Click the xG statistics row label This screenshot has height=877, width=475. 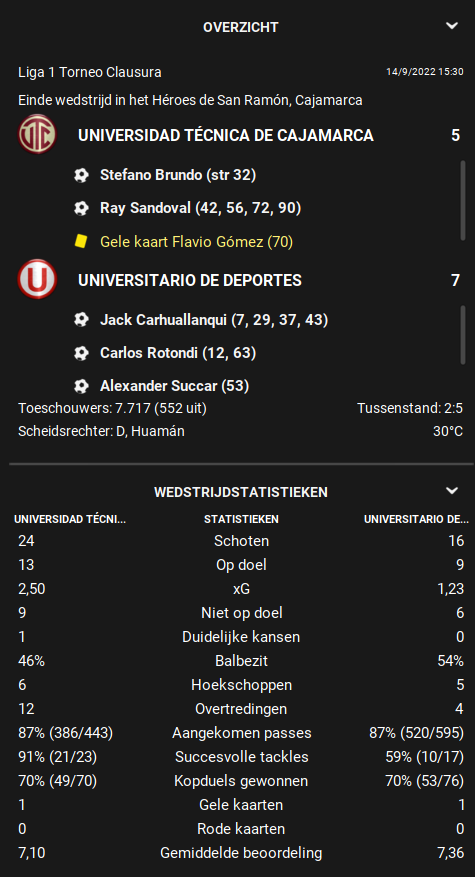click(x=241, y=589)
